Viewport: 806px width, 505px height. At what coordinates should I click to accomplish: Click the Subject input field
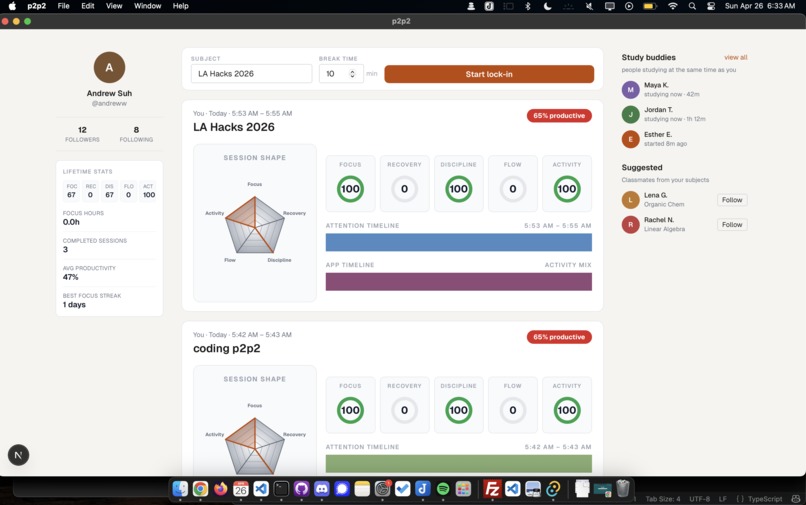pos(251,74)
